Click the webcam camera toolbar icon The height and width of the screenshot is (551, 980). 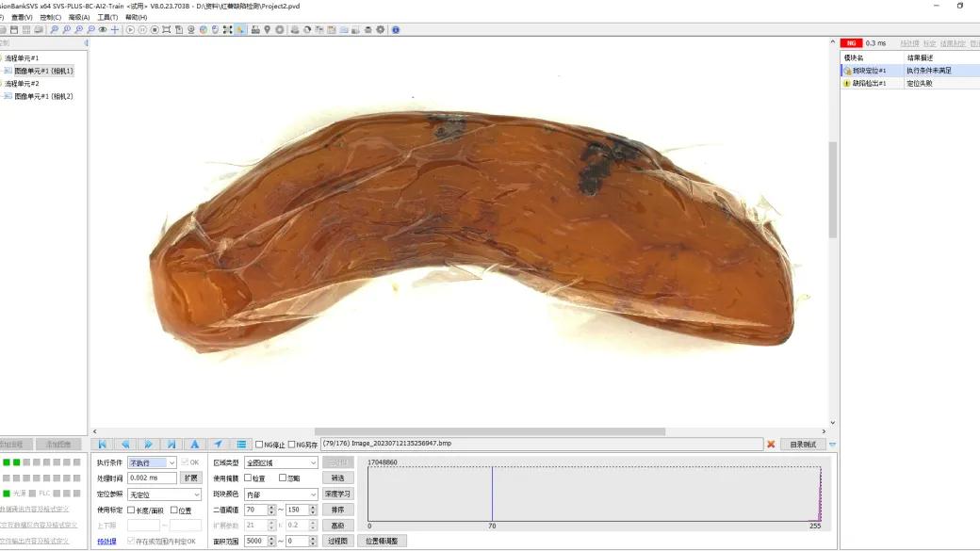[x=191, y=29]
